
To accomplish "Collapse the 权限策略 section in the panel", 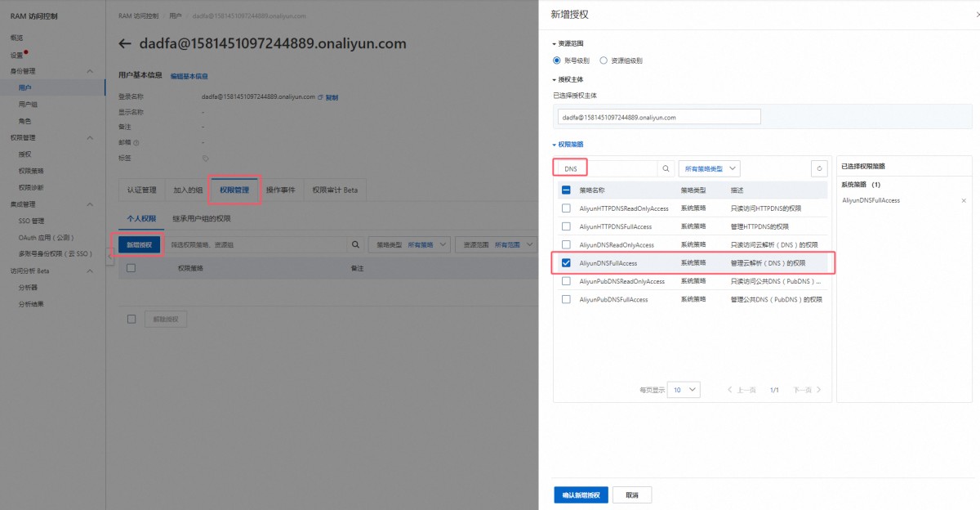I will pos(568,145).
